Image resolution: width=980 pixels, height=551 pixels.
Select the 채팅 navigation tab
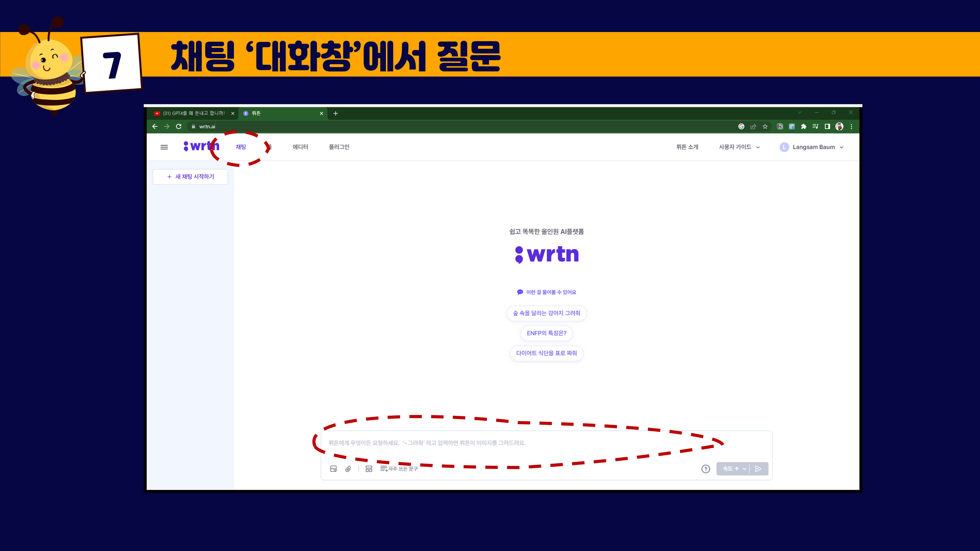[x=241, y=147]
